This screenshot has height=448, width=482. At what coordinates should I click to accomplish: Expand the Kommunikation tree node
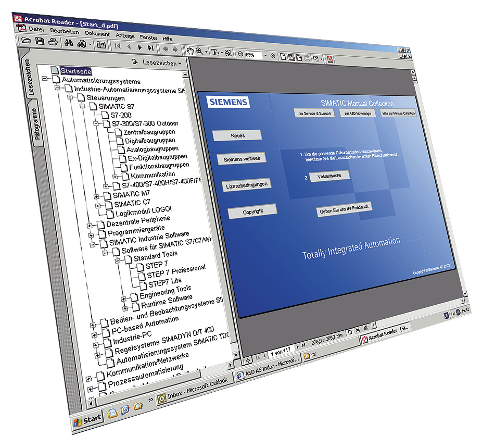(x=115, y=177)
